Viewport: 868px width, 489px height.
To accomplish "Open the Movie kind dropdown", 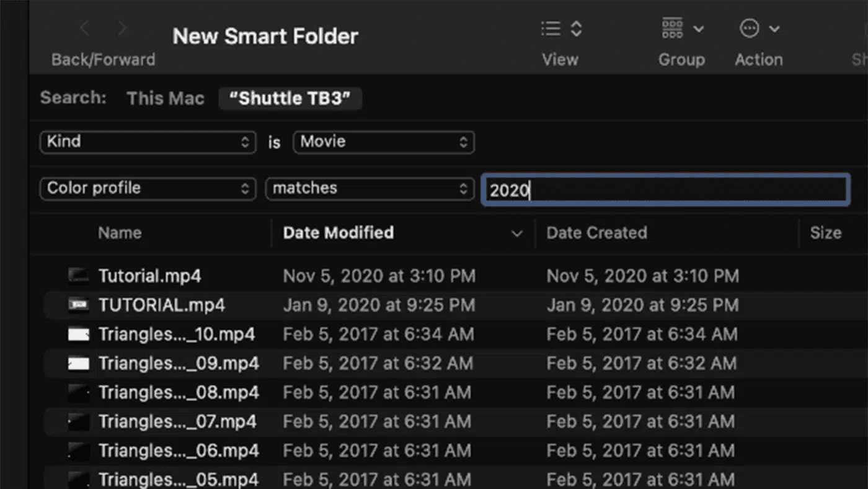I will click(383, 142).
